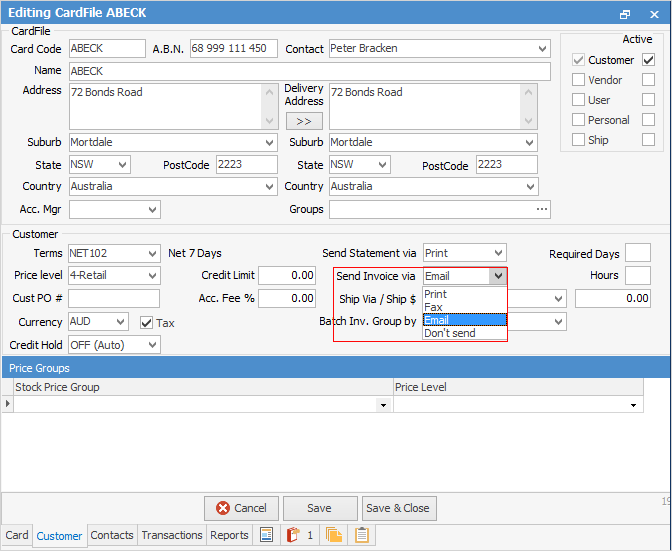
Task: Select Don't send from invoice list
Action: [x=450, y=333]
